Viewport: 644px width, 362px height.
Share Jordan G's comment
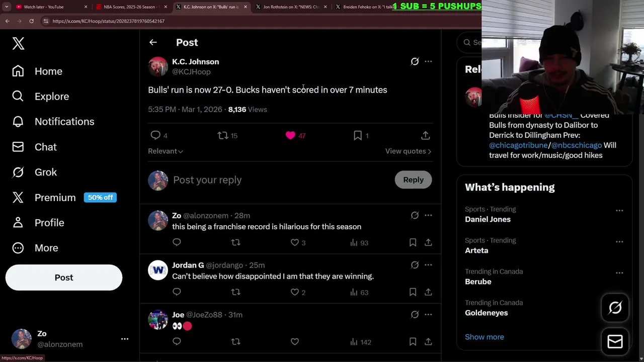428,292
